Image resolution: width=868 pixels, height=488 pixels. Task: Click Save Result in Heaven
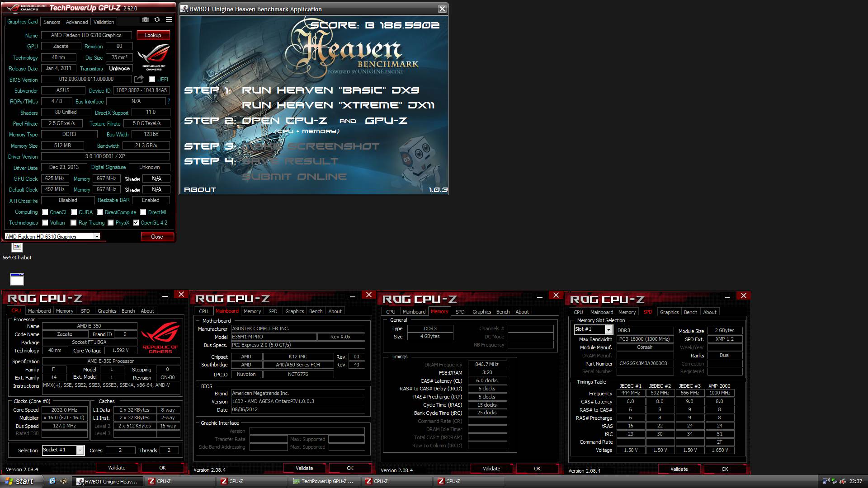click(x=290, y=161)
